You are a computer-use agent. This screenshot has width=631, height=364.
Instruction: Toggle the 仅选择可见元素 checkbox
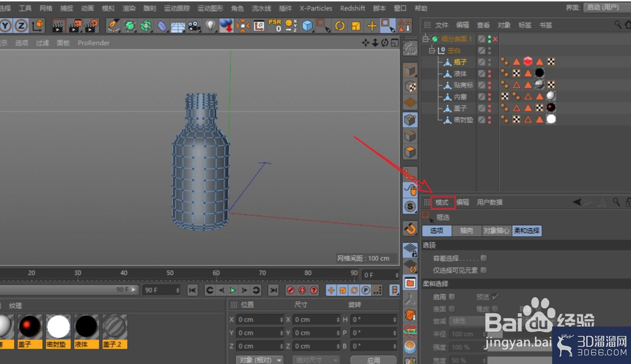click(484, 270)
